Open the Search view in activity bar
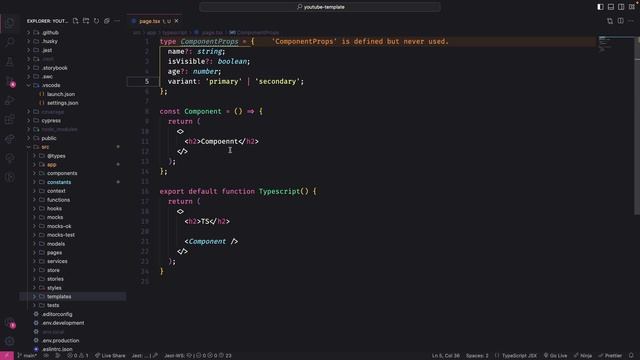This screenshot has width=640, height=360. tap(10, 42)
